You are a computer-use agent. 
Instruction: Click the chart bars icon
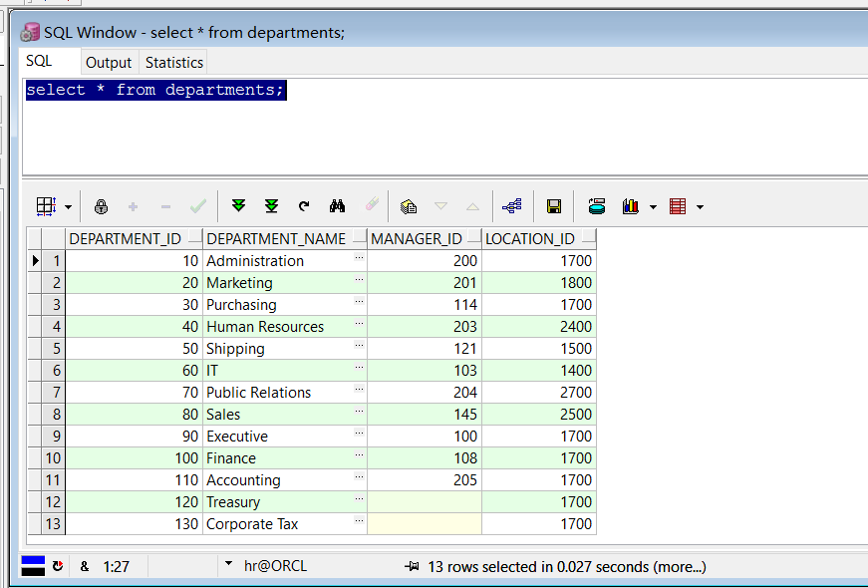631,206
